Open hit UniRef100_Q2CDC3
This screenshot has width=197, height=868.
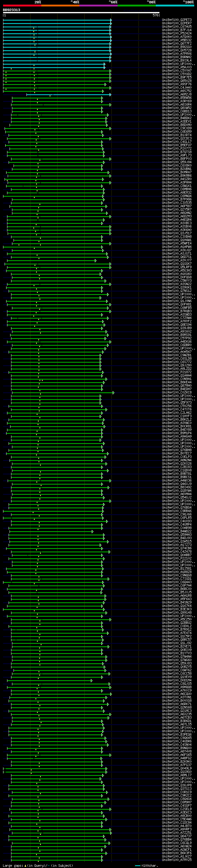pos(177,139)
